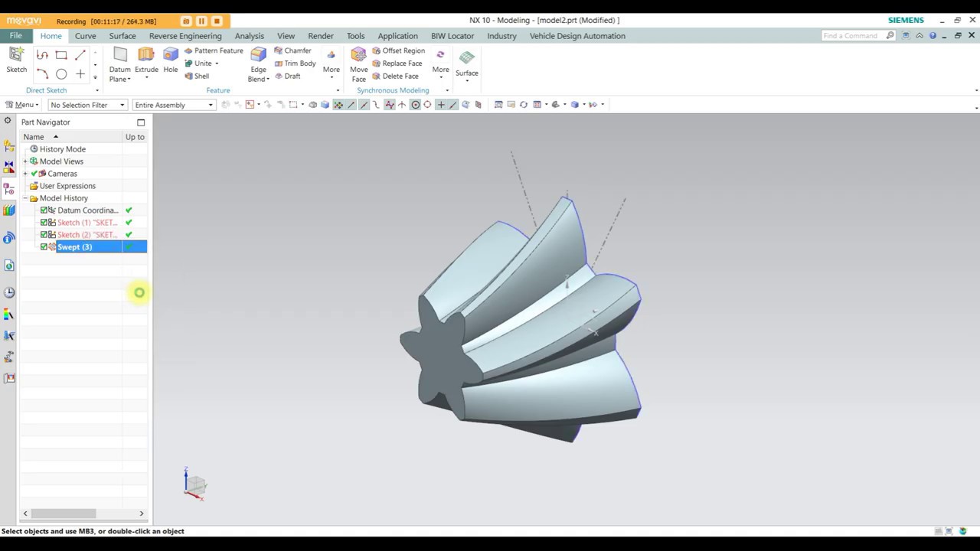This screenshot has height=551, width=980.
Task: Open the Web Browser sidebar tab
Action: point(9,266)
